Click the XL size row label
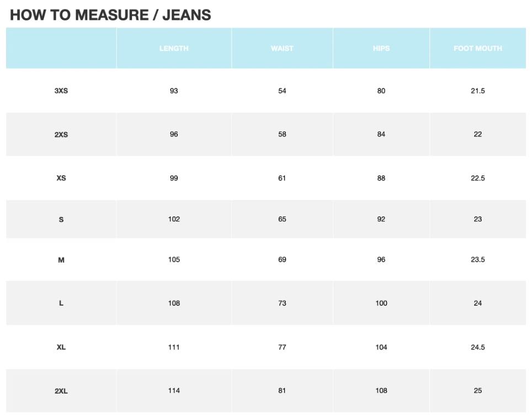The image size is (532, 419). tap(61, 348)
